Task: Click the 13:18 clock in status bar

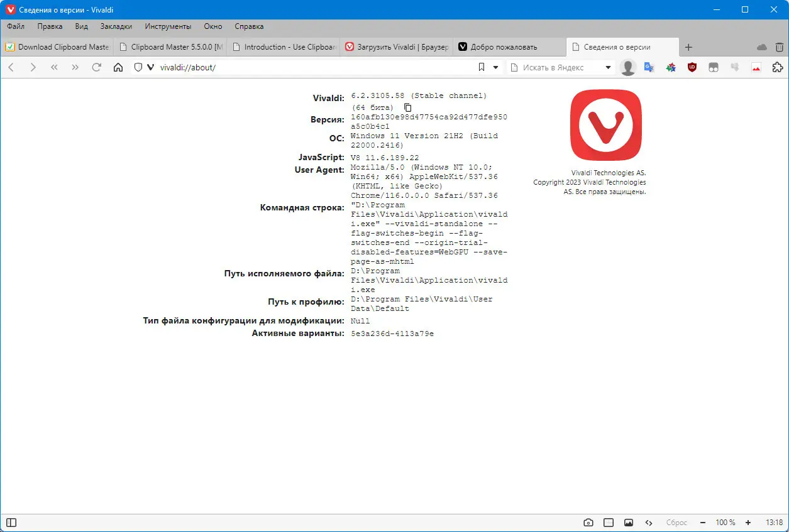Action: tap(774, 523)
